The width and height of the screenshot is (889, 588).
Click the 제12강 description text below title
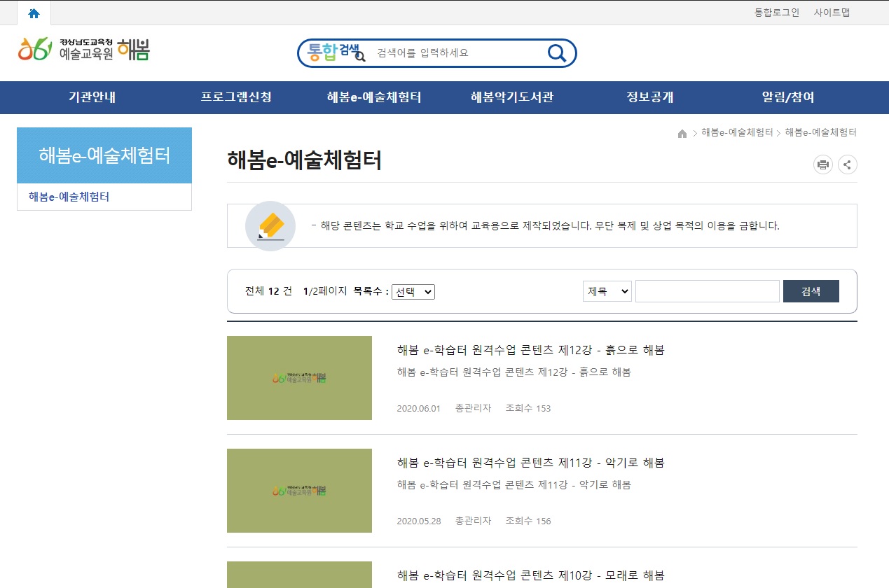click(514, 372)
